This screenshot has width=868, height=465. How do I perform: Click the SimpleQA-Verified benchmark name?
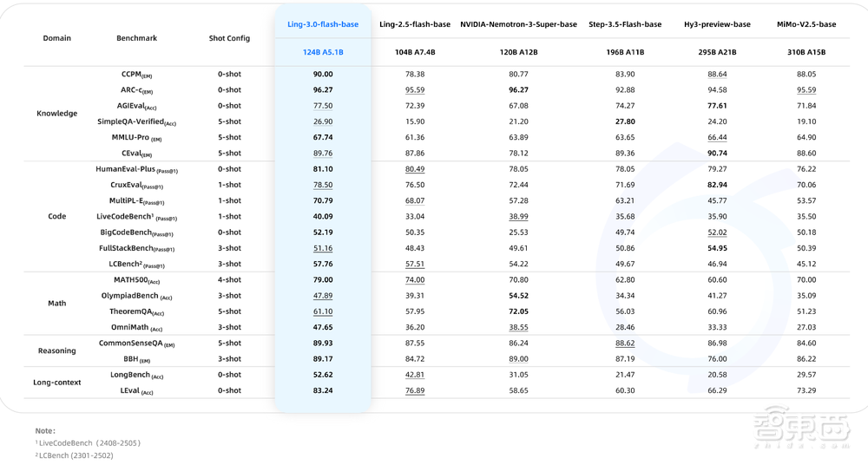click(137, 121)
